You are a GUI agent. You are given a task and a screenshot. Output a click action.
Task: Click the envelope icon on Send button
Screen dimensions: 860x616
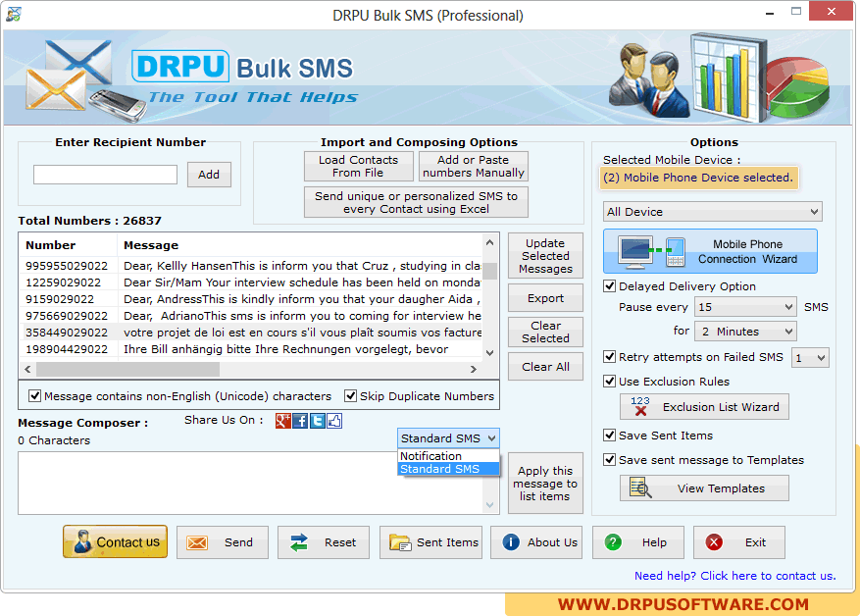point(197,542)
